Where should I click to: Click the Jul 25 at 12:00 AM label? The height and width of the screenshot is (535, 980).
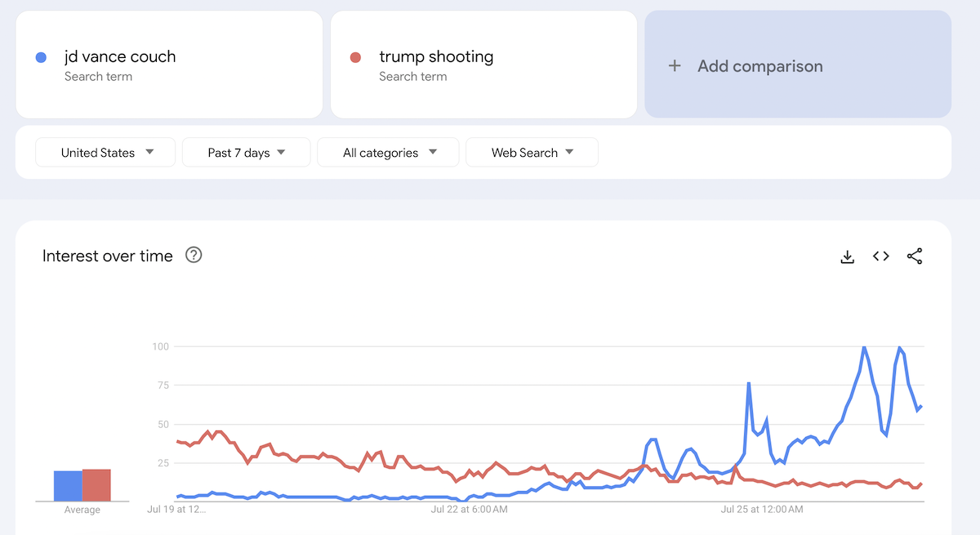tap(760, 510)
